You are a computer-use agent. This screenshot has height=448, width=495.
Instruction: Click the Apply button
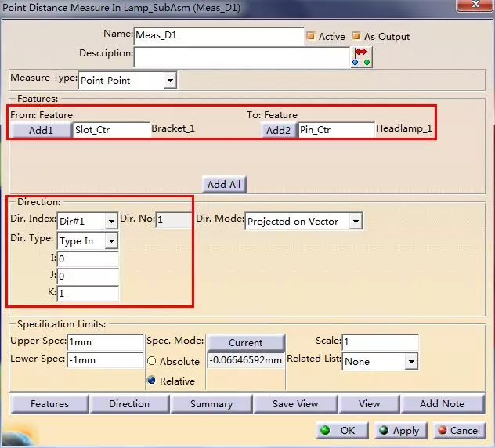pyautogui.click(x=399, y=431)
